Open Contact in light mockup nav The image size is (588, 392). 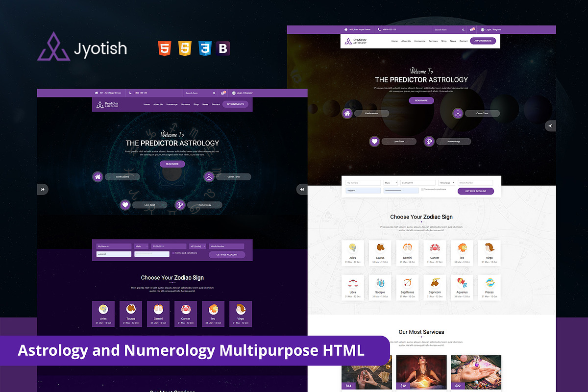pyautogui.click(x=464, y=41)
